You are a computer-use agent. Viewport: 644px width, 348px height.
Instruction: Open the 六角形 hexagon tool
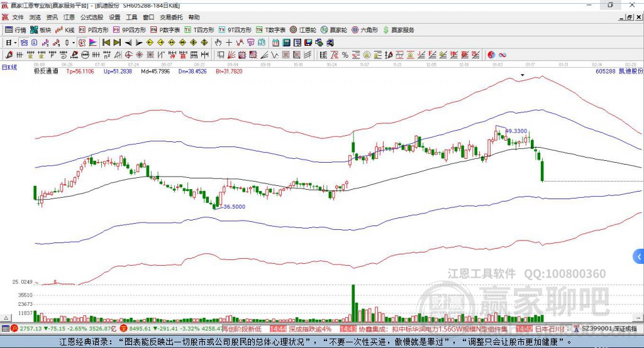click(364, 30)
